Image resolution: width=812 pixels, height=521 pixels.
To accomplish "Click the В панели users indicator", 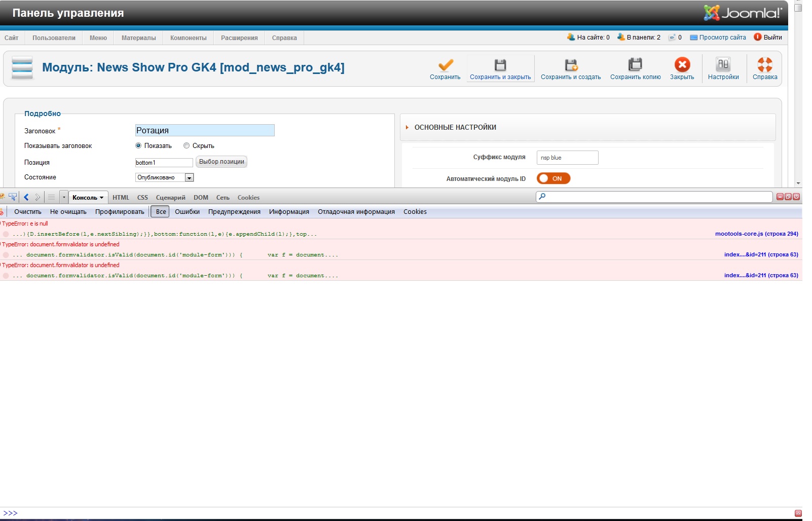I will pyautogui.click(x=639, y=37).
